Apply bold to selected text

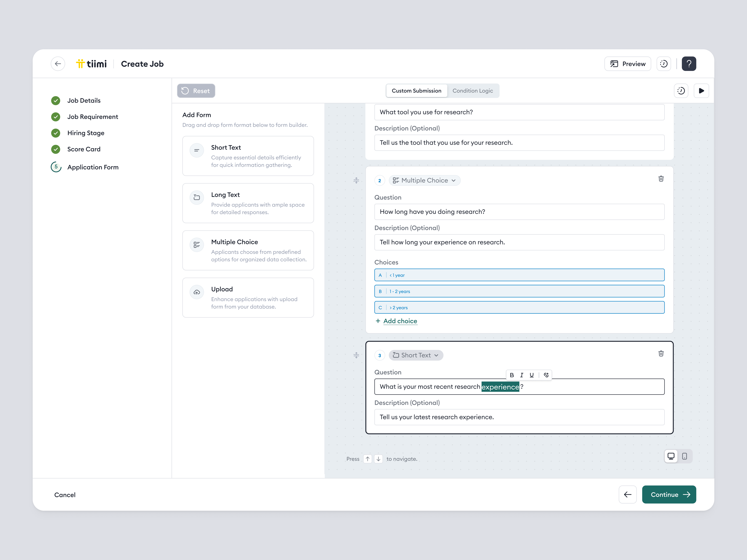coord(512,375)
